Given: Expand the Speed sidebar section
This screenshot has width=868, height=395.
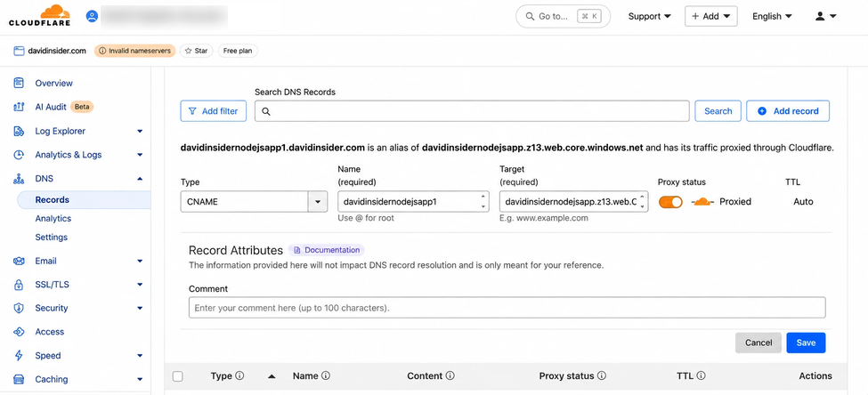Looking at the screenshot, I should coord(140,356).
